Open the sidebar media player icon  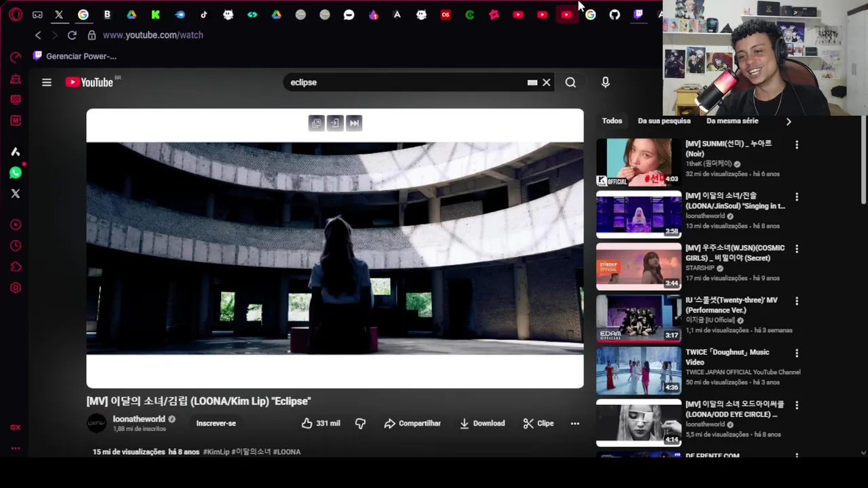(16, 225)
